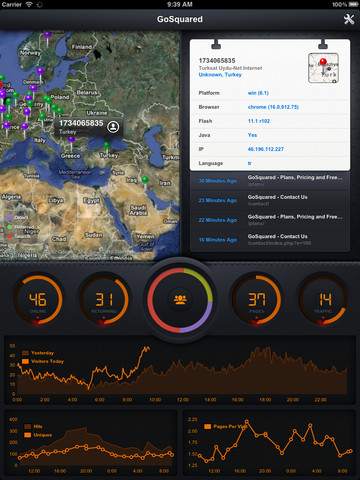Open the 16 Minutes Ago Contact Us entry
Image resolution: width=360 pixels, height=480 pixels.
[x=270, y=240]
